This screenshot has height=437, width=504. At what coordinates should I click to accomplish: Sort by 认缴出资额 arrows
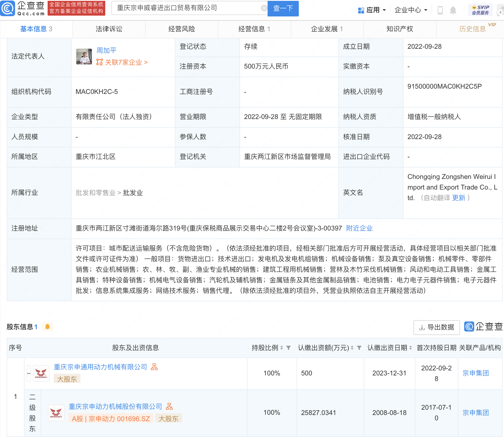(x=352, y=348)
